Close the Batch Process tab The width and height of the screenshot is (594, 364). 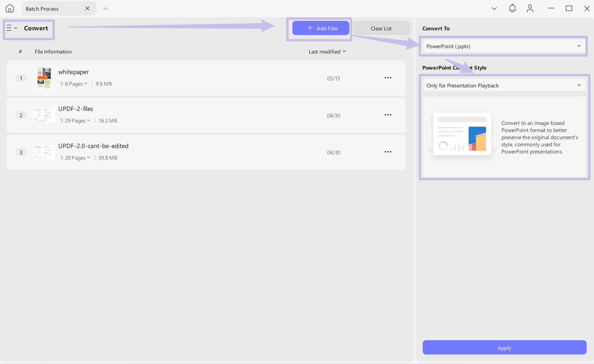click(x=87, y=9)
